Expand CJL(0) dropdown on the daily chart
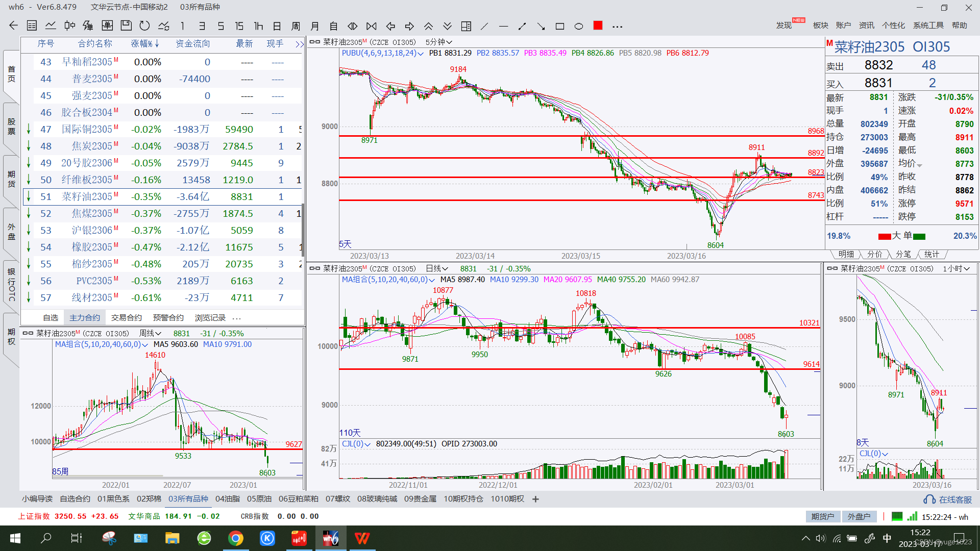This screenshot has width=980, height=551. (356, 444)
